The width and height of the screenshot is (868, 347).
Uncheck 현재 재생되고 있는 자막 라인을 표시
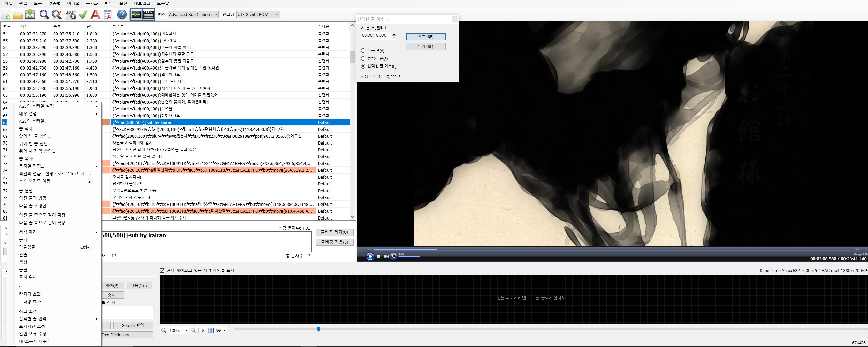click(x=162, y=270)
